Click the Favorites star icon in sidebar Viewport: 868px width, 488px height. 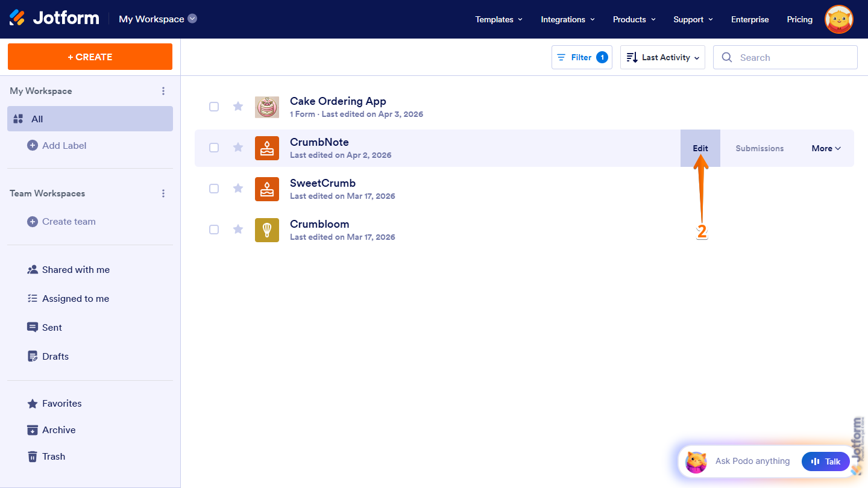(33, 404)
